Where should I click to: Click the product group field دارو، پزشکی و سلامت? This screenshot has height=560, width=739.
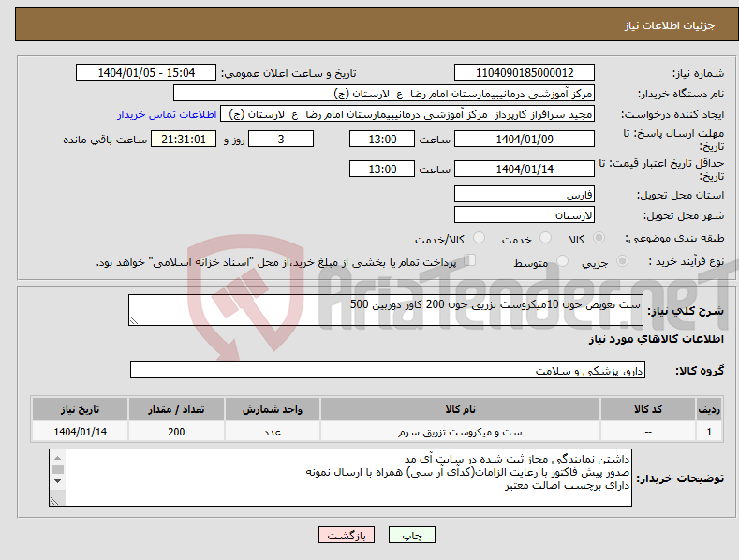click(388, 370)
